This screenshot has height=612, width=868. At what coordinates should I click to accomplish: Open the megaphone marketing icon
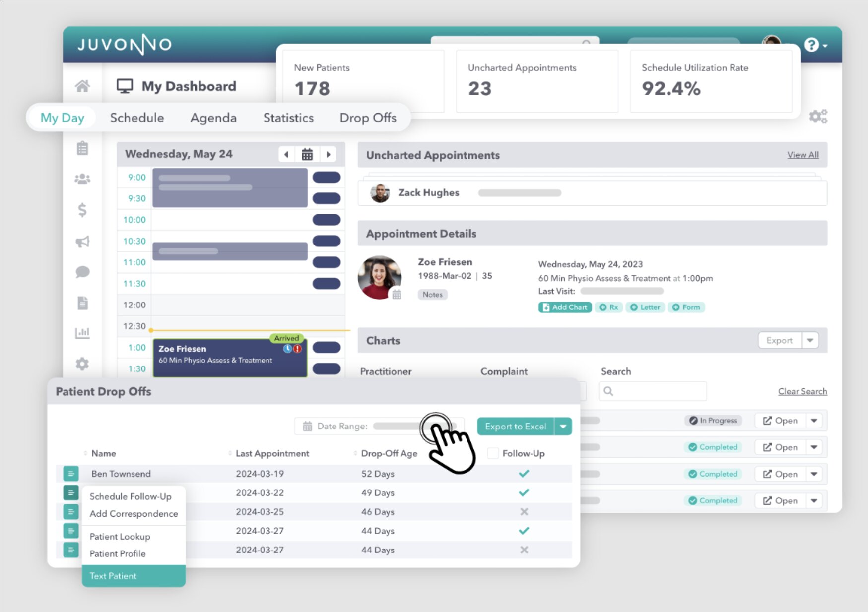(x=82, y=242)
